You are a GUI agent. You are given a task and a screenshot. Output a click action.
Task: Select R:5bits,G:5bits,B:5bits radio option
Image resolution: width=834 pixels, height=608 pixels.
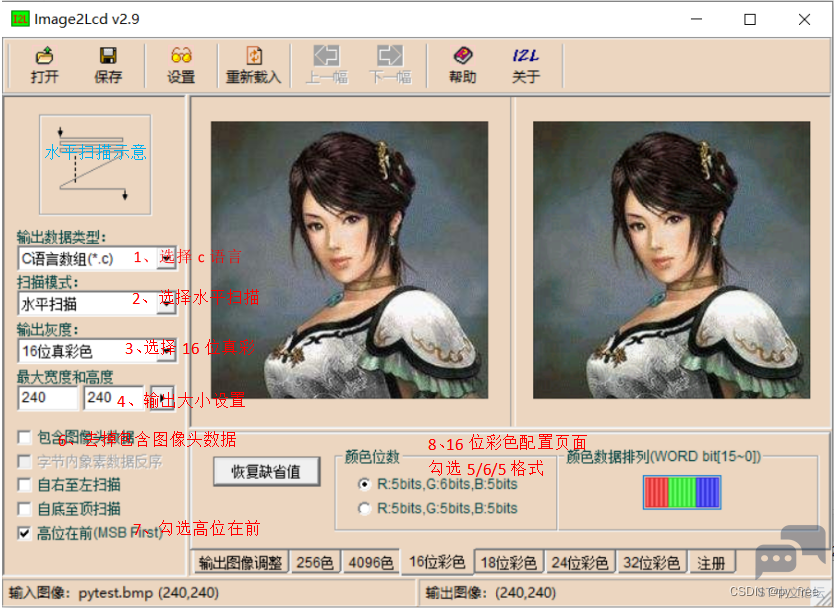click(364, 509)
